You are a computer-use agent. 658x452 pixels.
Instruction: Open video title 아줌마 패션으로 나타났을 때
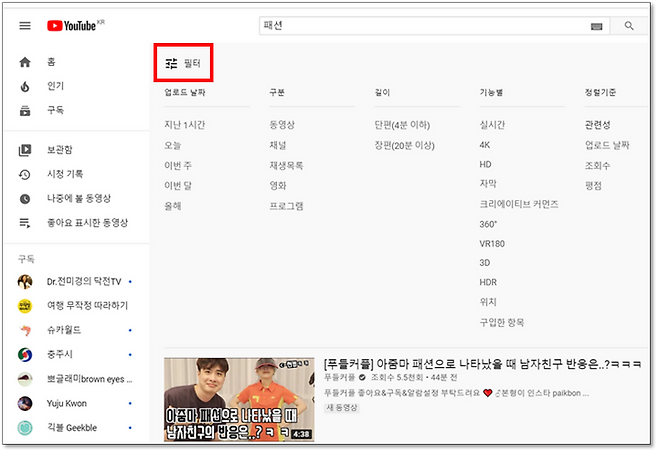point(470,364)
